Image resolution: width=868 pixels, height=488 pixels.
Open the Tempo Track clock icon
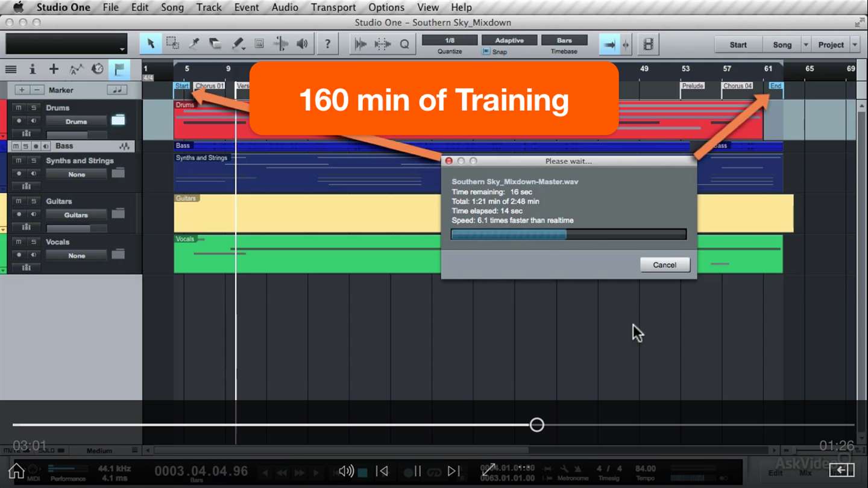coord(98,69)
